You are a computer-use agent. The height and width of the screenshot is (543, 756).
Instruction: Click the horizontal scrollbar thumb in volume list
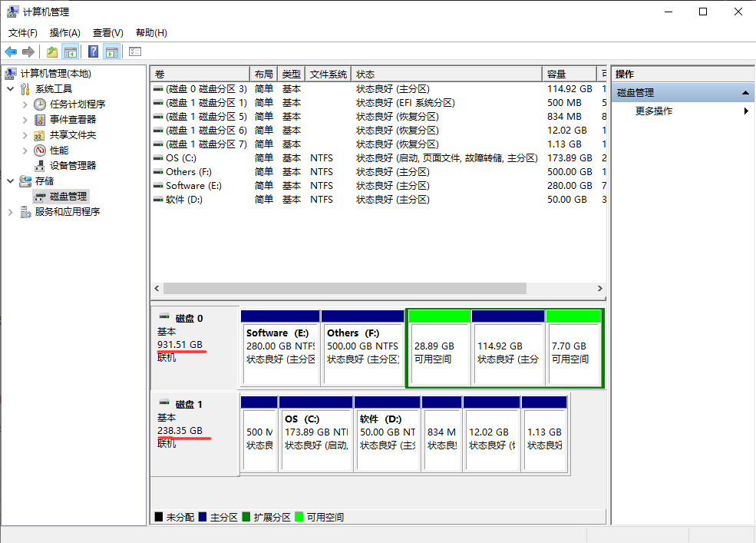pyautogui.click(x=345, y=289)
